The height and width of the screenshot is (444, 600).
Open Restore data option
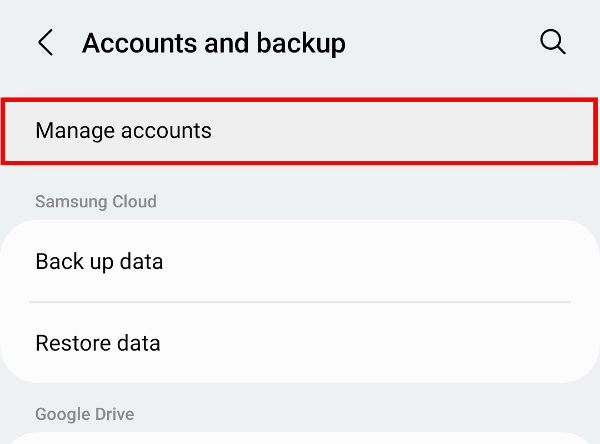point(300,343)
